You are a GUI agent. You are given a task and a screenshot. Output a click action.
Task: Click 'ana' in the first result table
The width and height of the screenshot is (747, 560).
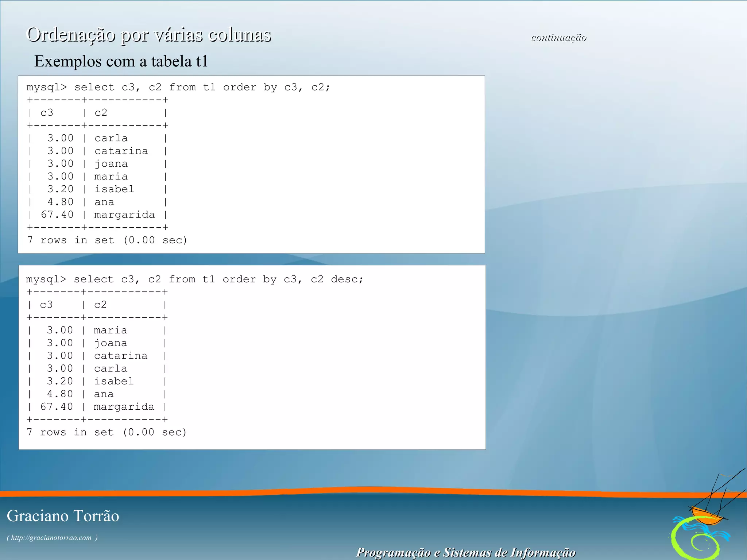click(x=104, y=202)
